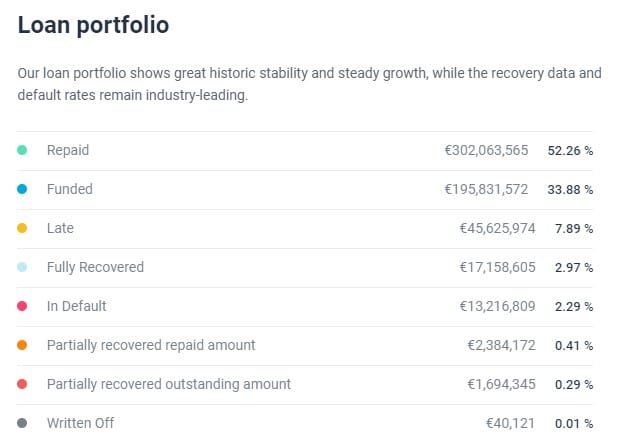Click Partially recovered outstanding amount label
The width and height of the screenshot is (625, 440).
169,385
